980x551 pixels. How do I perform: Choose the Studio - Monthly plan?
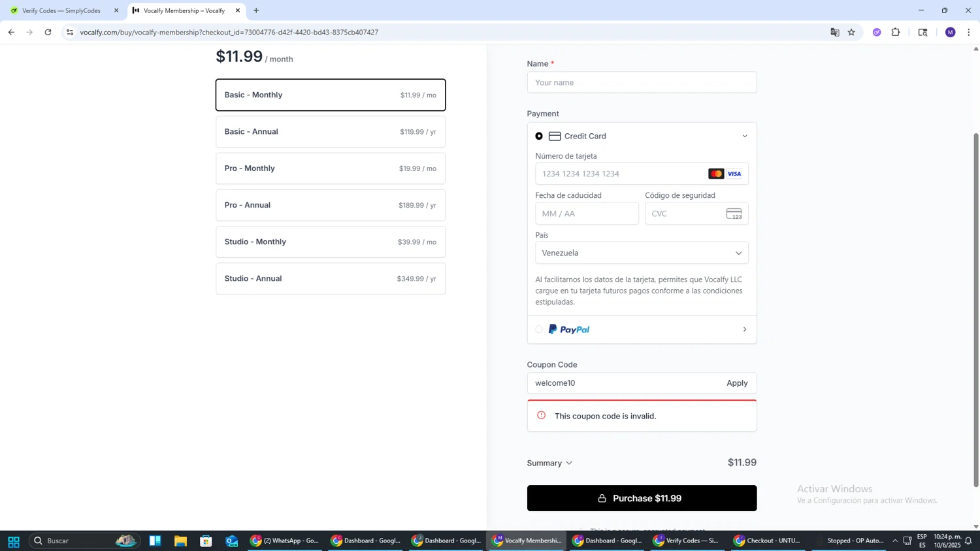pyautogui.click(x=331, y=242)
